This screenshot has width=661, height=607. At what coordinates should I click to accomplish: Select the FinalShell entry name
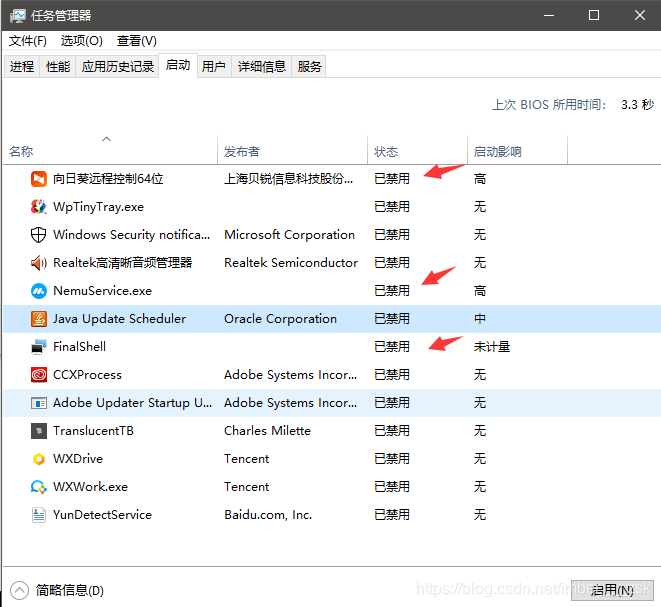click(79, 347)
